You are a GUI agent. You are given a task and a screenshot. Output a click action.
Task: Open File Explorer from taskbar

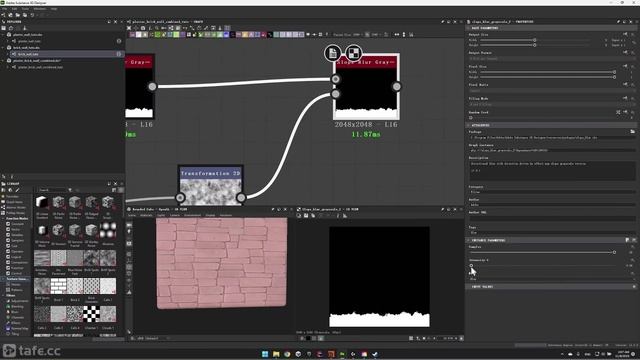pos(276,354)
